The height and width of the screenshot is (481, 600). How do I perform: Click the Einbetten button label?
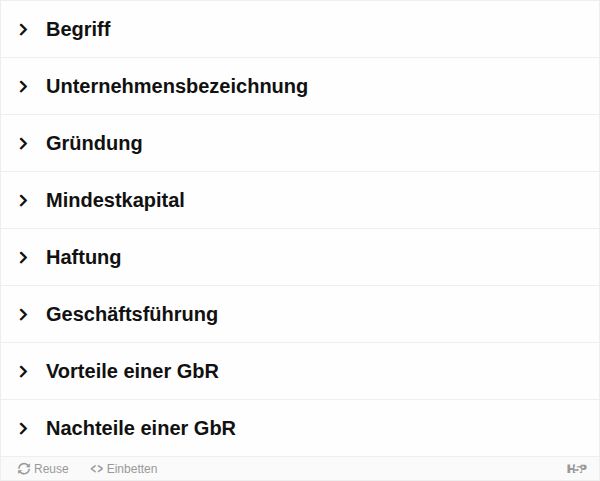[132, 469]
